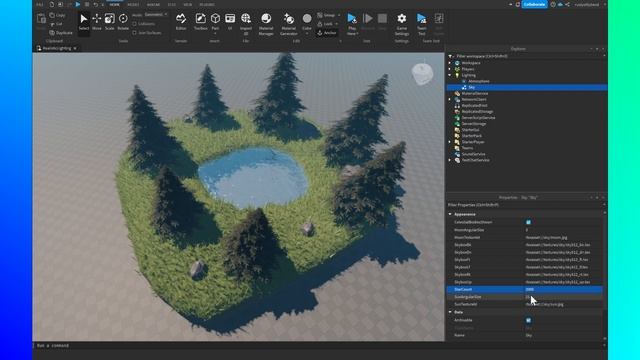Select ReplicatedStorage in Explorer
The image size is (640, 360).
pyautogui.click(x=477, y=111)
